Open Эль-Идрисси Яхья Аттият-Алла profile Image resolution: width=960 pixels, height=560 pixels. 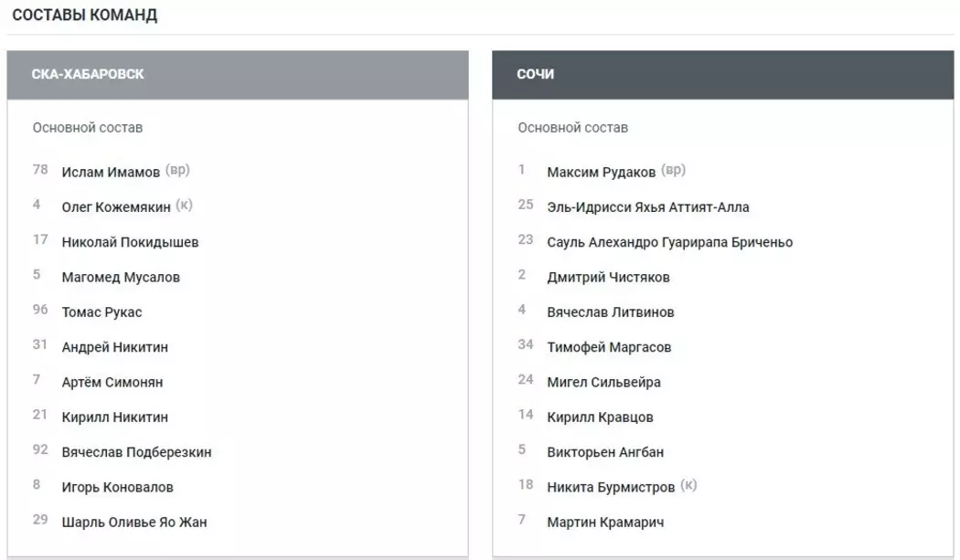click(x=647, y=207)
